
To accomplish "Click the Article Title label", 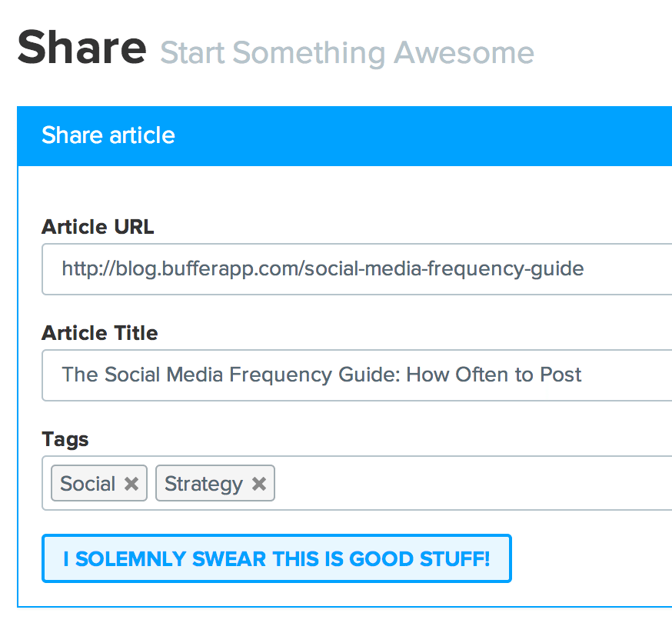I will tap(100, 333).
